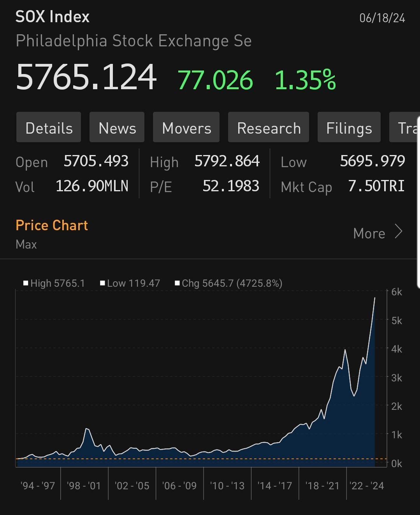This screenshot has width=420, height=515.
Task: Tap the percent change 1.35%
Action: [305, 80]
